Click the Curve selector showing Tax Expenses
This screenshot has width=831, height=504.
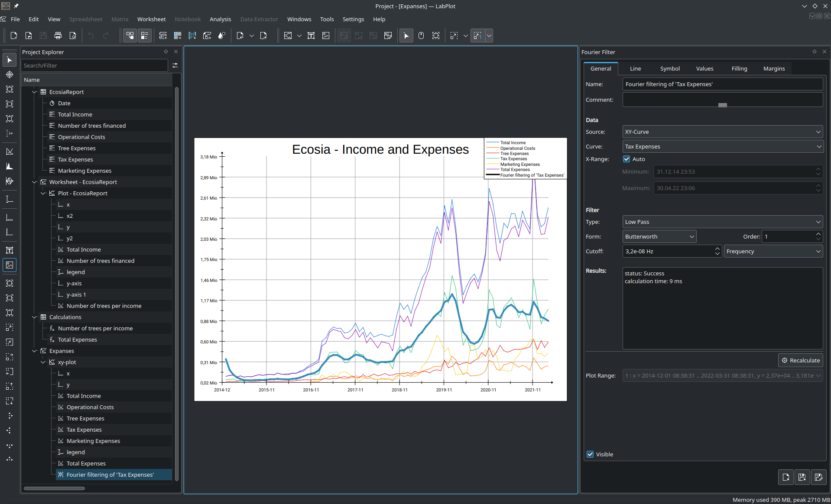click(x=722, y=146)
